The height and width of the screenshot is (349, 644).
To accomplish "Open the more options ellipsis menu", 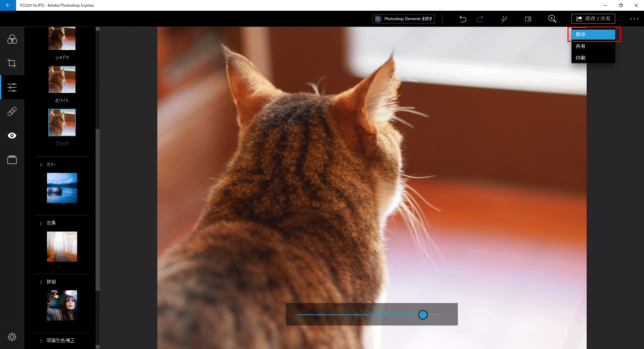I will click(634, 19).
